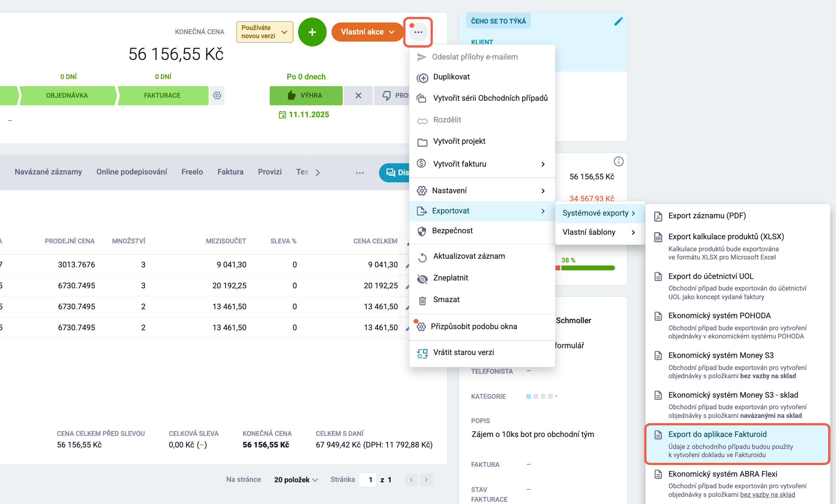Image resolution: width=836 pixels, height=504 pixels.
Task: Expand Používáte novou verzi dropdown
Action: pyautogui.click(x=265, y=32)
